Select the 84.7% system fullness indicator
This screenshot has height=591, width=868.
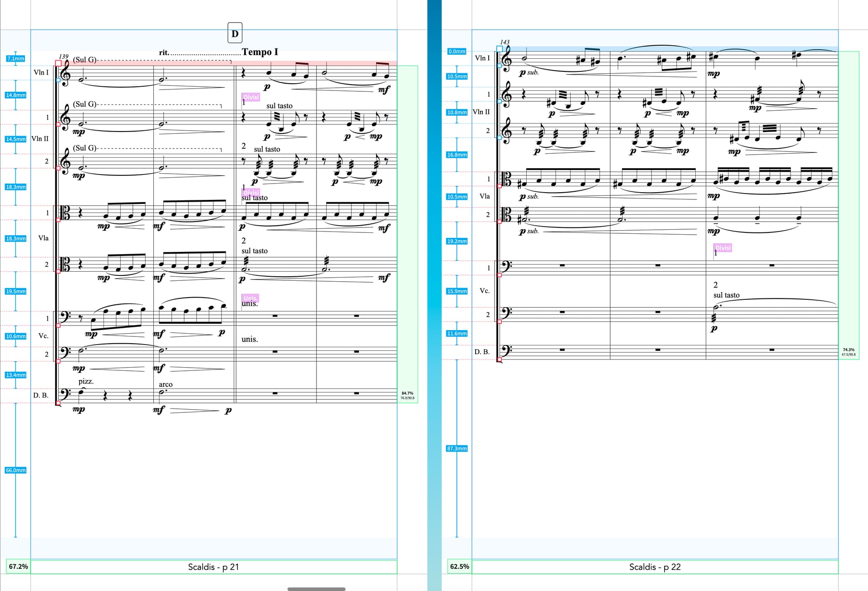pos(407,395)
